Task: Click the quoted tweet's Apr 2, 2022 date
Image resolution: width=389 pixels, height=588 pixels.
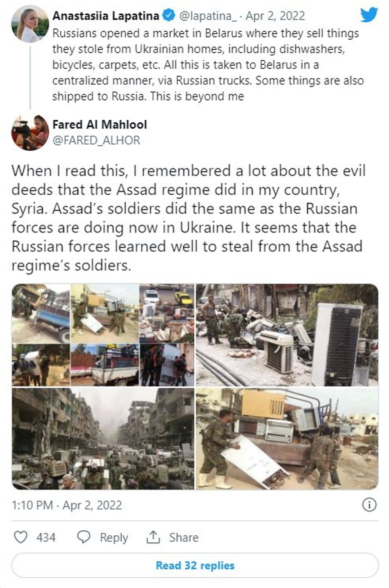Action: click(x=275, y=16)
